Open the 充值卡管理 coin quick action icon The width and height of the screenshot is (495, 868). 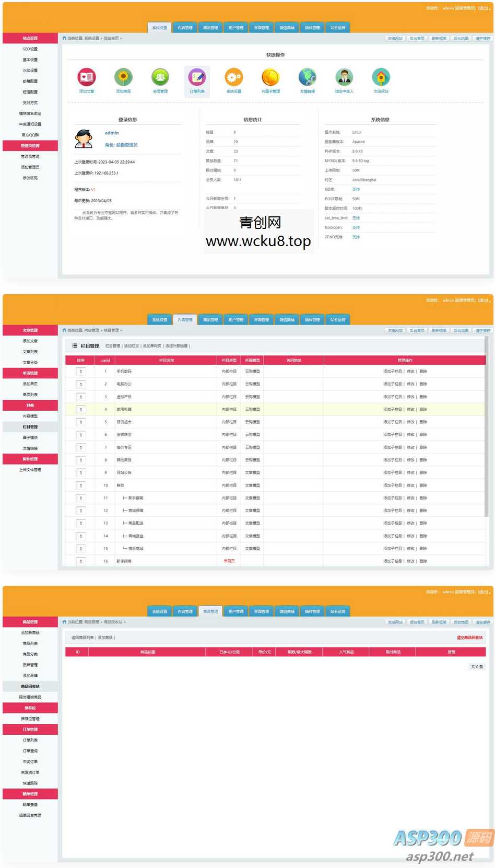[x=270, y=77]
